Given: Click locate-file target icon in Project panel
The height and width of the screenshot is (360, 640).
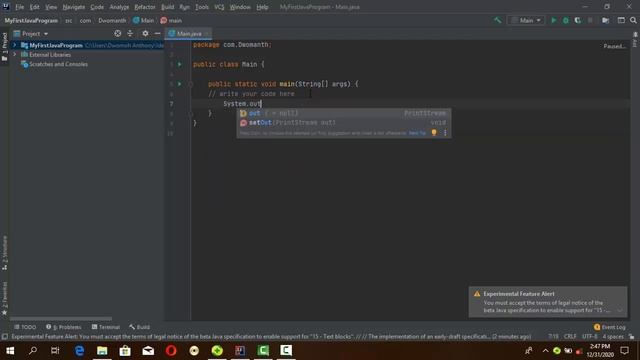Looking at the screenshot, I should click(x=118, y=33).
